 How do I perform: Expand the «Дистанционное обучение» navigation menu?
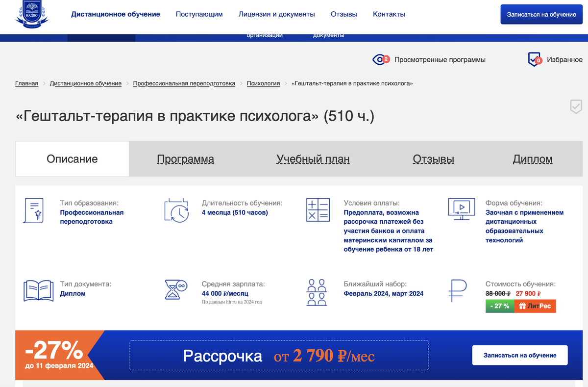point(116,14)
